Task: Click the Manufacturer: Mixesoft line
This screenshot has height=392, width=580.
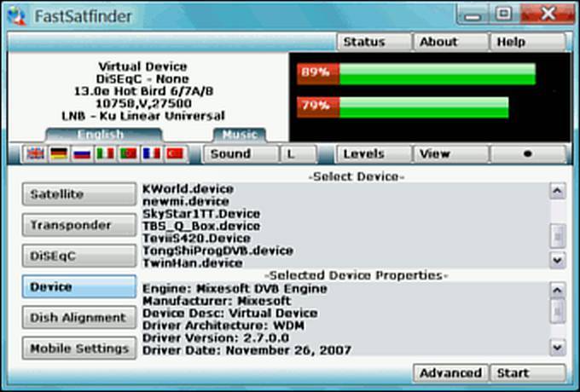Action: click(217, 301)
